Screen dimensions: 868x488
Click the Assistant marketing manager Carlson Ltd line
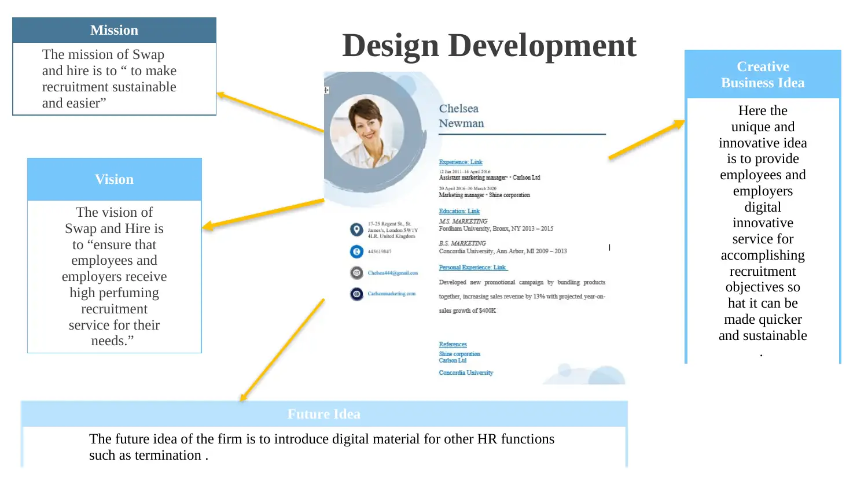[490, 178]
